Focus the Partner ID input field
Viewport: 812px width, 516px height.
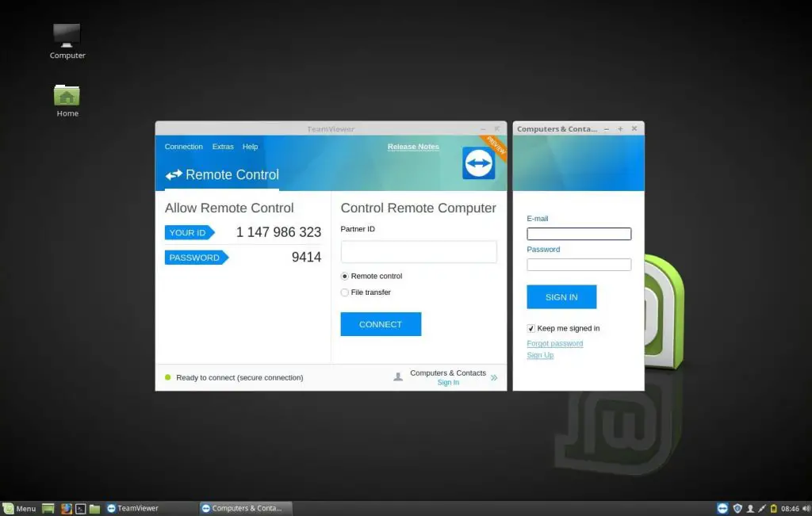(419, 251)
